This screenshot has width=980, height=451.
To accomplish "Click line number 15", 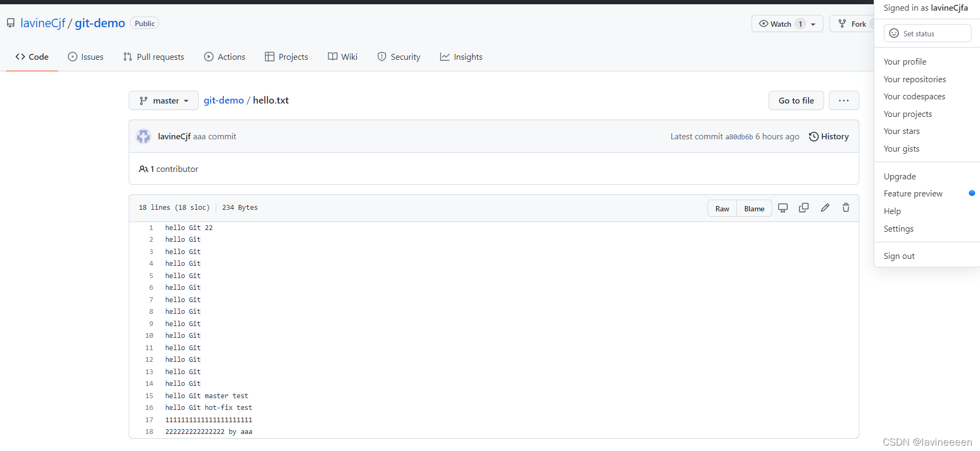I will (x=149, y=396).
